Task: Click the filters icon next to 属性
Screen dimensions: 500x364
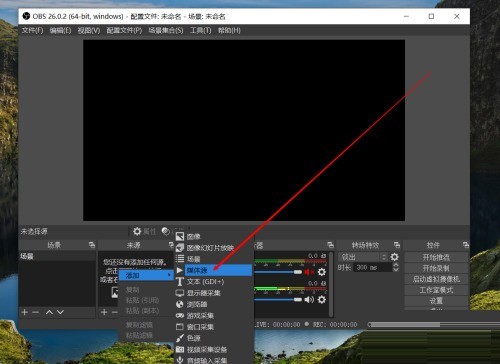Action: pyautogui.click(x=166, y=231)
